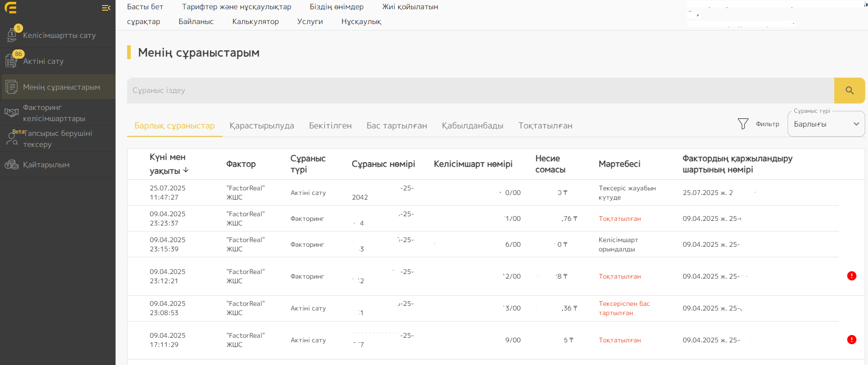Open Келісімшартты сату in the sidebar
This screenshot has height=365, width=868.
pos(58,35)
